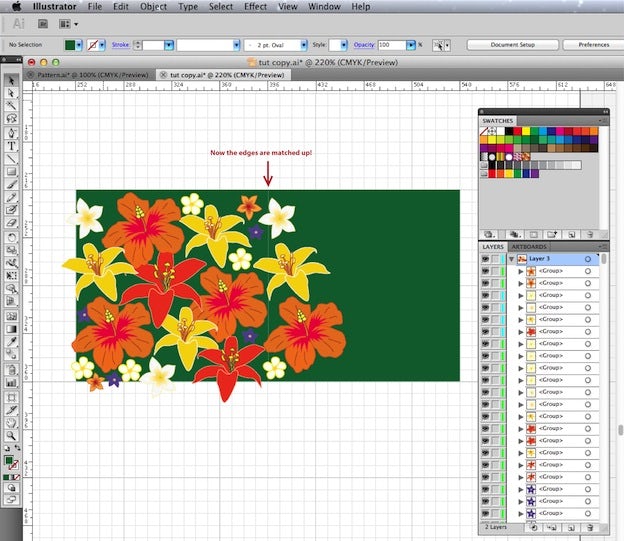Open the 2 pt. Oval brush dropdown
This screenshot has width=624, height=541.
[304, 45]
